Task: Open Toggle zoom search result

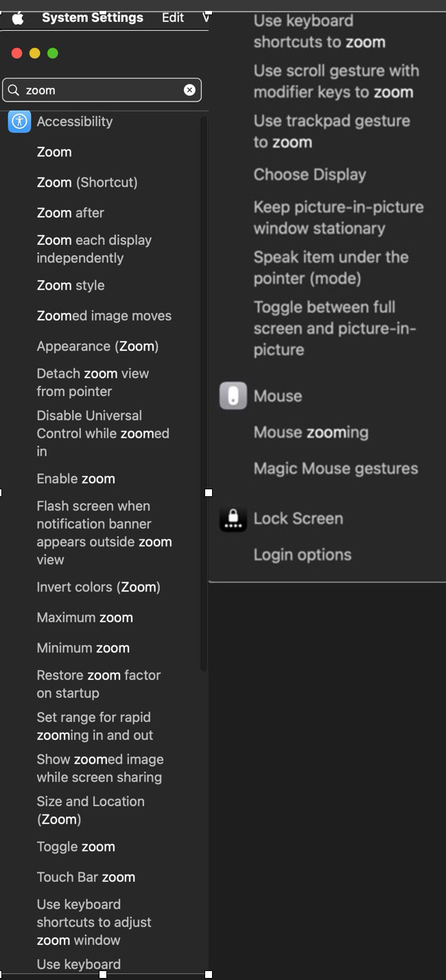Action: pyautogui.click(x=75, y=847)
